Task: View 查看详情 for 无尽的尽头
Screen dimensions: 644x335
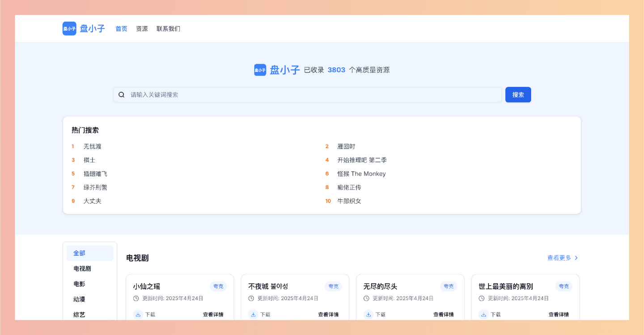Action: tap(443, 315)
